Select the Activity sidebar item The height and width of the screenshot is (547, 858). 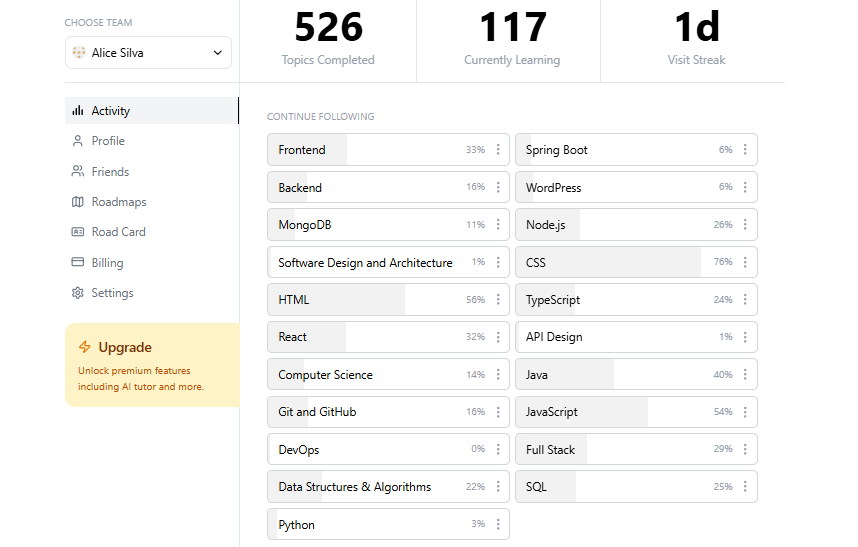click(x=152, y=110)
